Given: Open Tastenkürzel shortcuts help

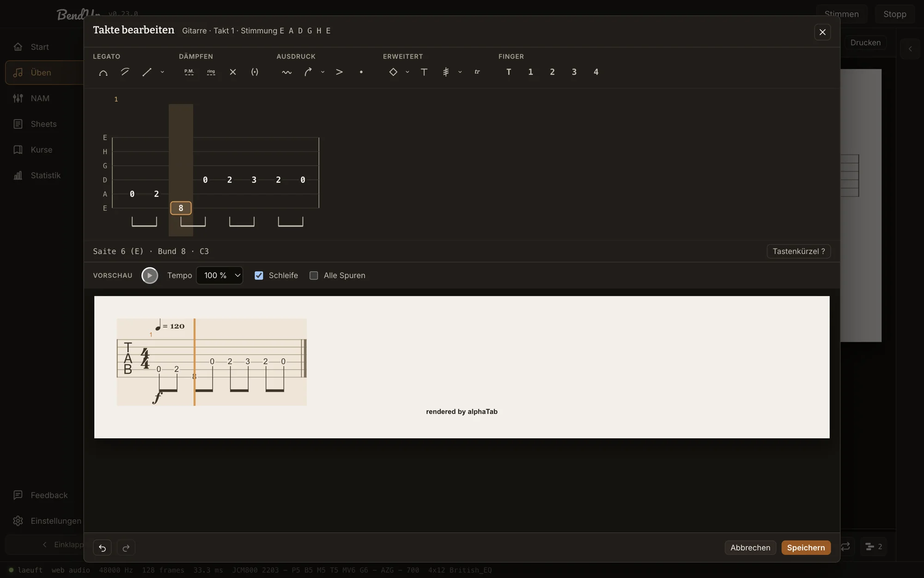Looking at the screenshot, I should pos(799,251).
